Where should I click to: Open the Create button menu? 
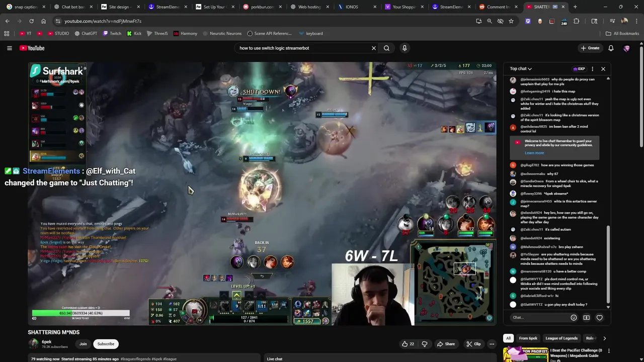click(590, 48)
